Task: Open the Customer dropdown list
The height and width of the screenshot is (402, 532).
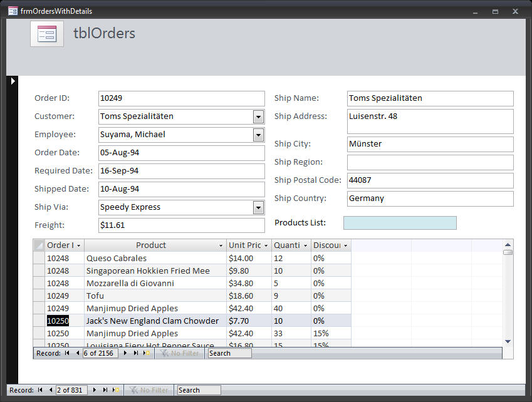Action: click(258, 116)
